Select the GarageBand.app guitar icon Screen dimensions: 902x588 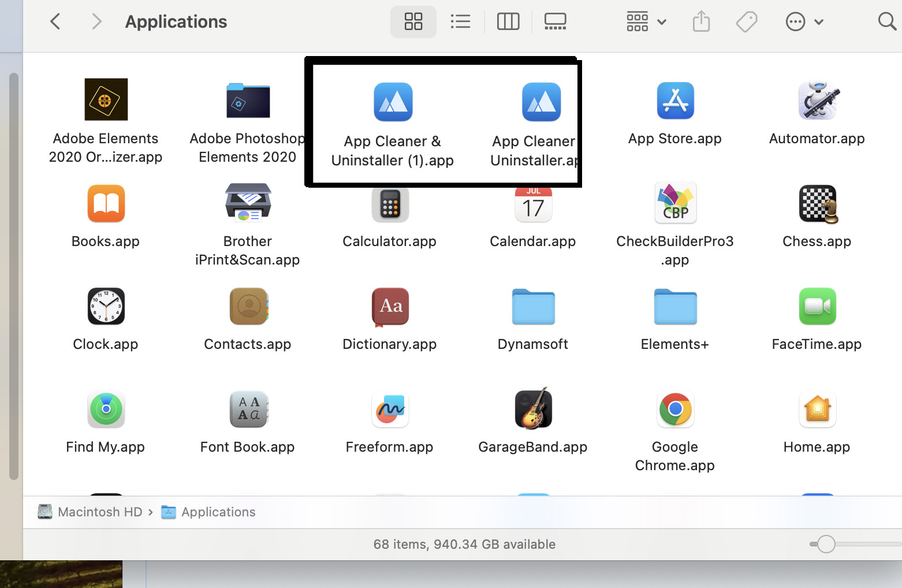(533, 408)
